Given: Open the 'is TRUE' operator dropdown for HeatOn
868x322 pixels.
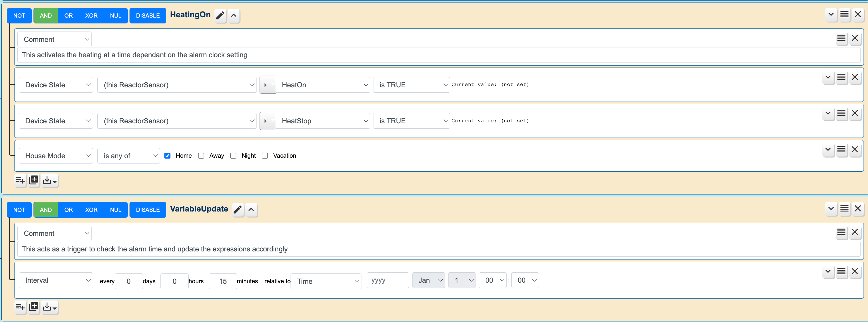Looking at the screenshot, I should [x=411, y=85].
